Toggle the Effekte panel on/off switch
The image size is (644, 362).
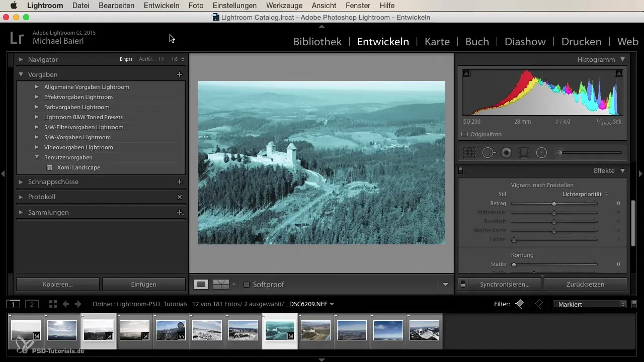(460, 171)
